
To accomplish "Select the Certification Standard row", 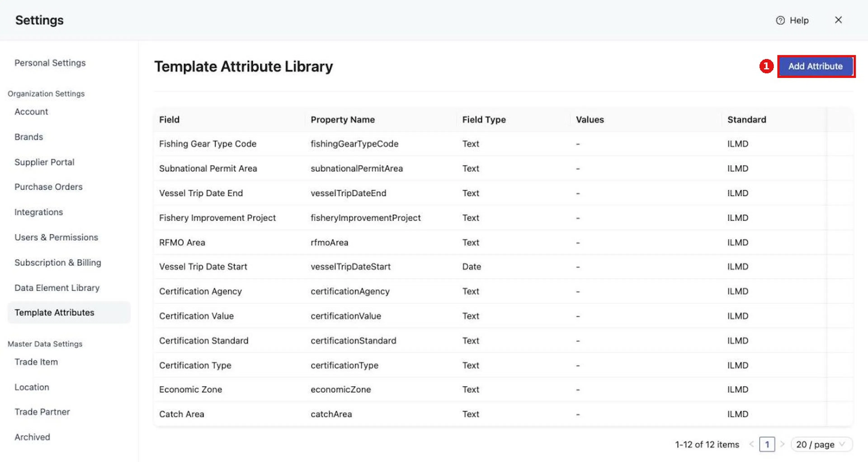I will point(503,341).
